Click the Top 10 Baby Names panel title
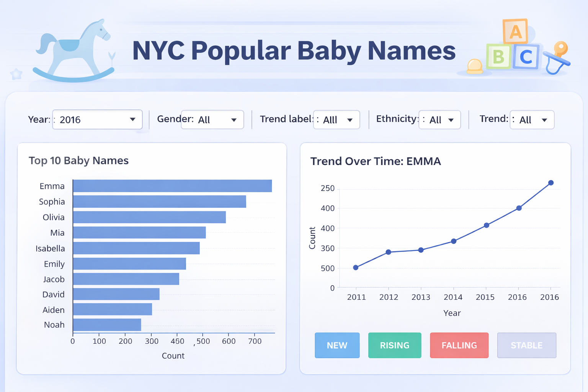588x392 pixels. coord(78,160)
